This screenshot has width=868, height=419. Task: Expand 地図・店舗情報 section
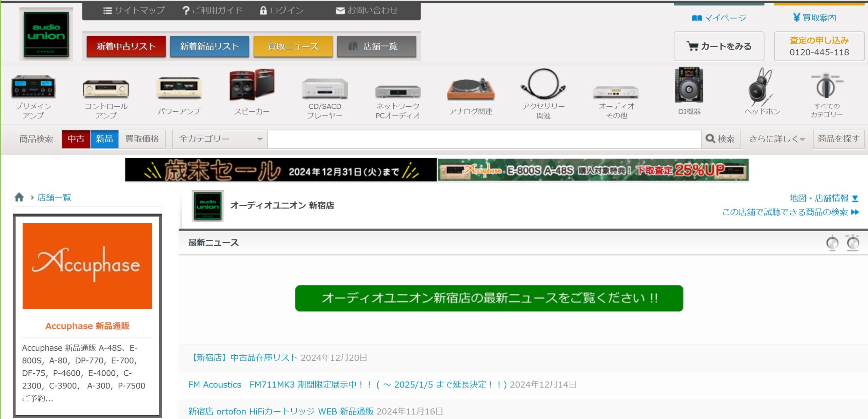tap(824, 198)
